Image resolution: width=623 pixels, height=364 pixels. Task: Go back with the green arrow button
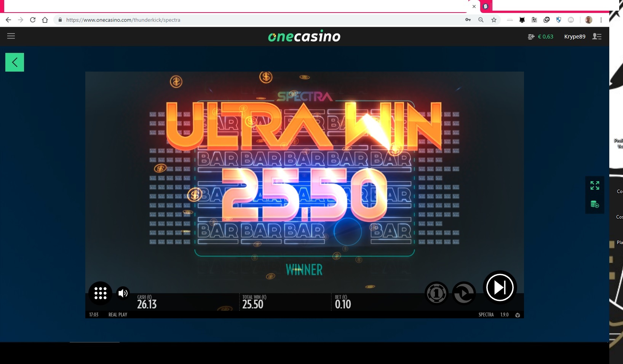click(x=14, y=62)
